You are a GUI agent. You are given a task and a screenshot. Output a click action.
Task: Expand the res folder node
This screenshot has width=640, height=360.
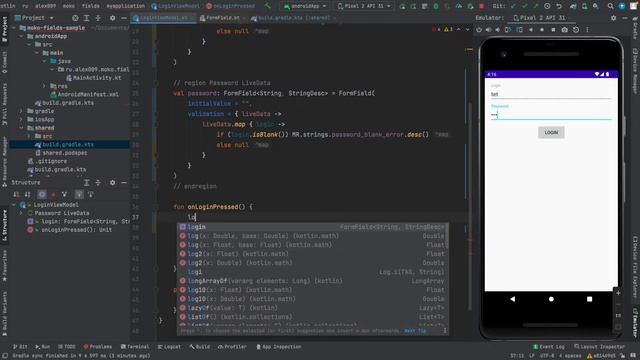44,86
